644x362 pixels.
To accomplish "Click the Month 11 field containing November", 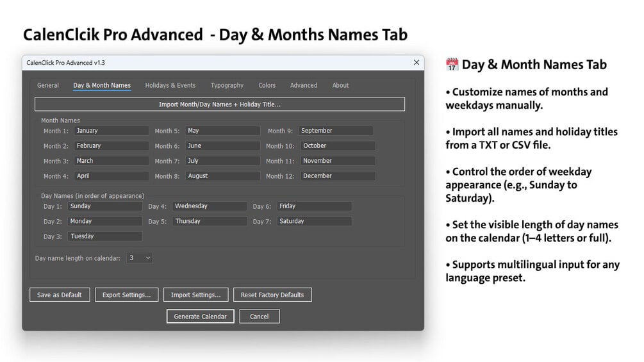I will click(x=338, y=161).
